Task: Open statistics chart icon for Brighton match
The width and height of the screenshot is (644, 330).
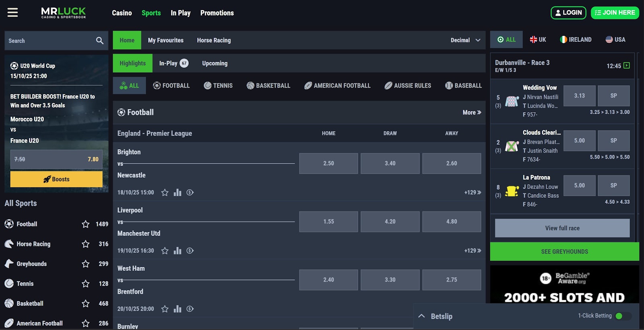Action: pyautogui.click(x=178, y=193)
